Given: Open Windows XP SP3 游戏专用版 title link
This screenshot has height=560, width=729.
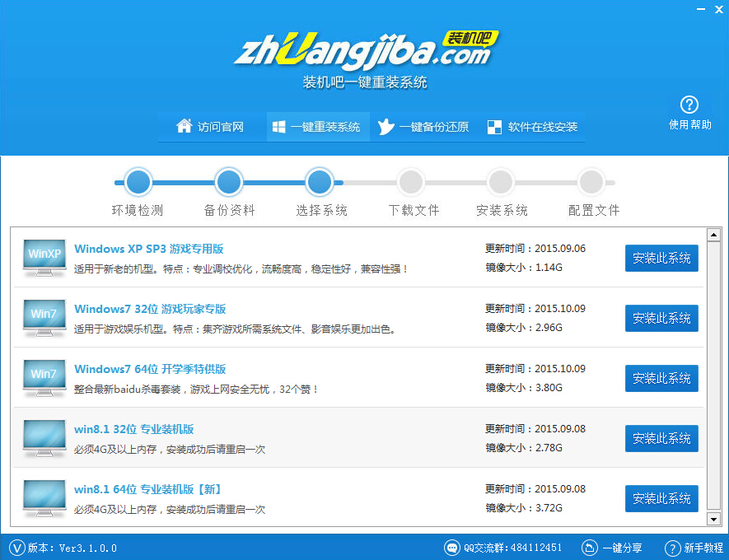Looking at the screenshot, I should pos(149,249).
